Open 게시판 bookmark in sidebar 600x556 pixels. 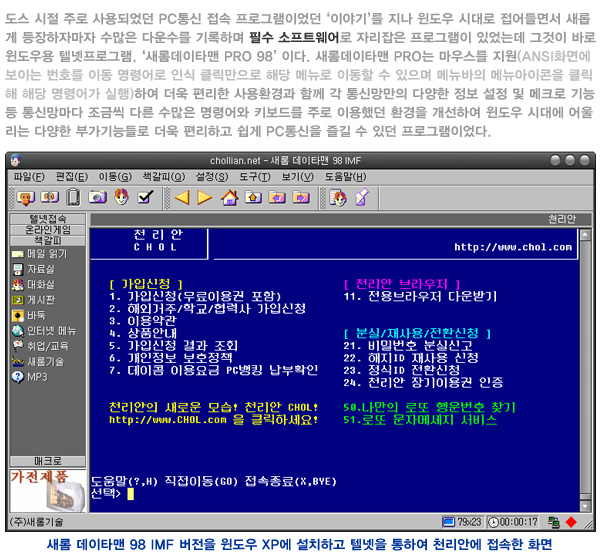click(x=34, y=300)
